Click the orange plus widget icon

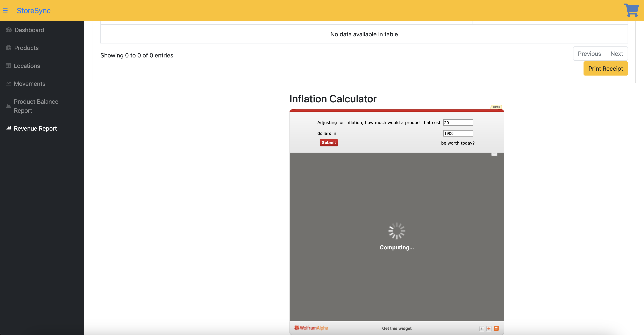(489, 328)
